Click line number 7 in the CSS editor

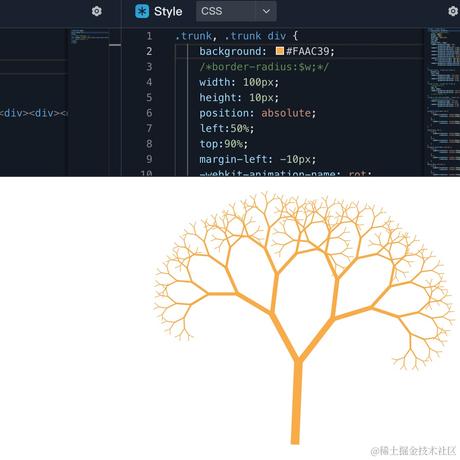[149, 128]
